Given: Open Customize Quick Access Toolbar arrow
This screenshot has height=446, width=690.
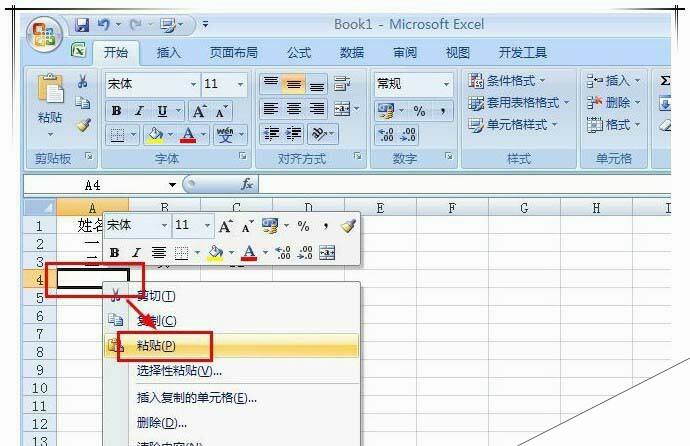Looking at the screenshot, I should coord(206,25).
